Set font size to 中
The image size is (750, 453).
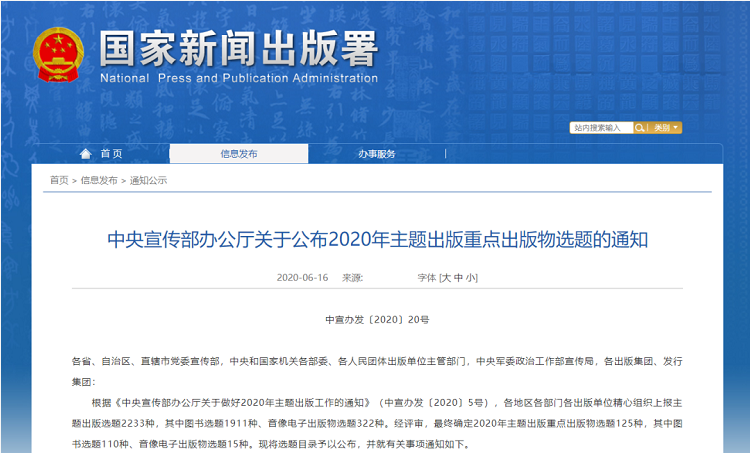(x=458, y=277)
